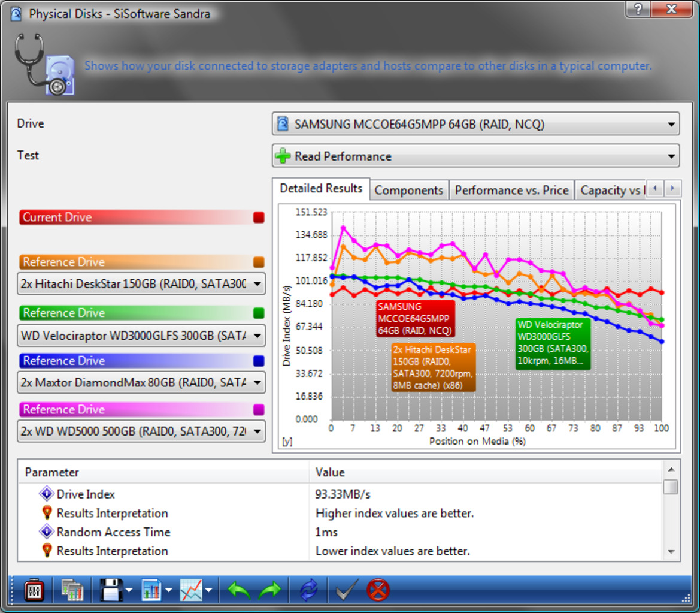Open the Performance vs. Price tab
The height and width of the screenshot is (613, 700).
tap(511, 191)
